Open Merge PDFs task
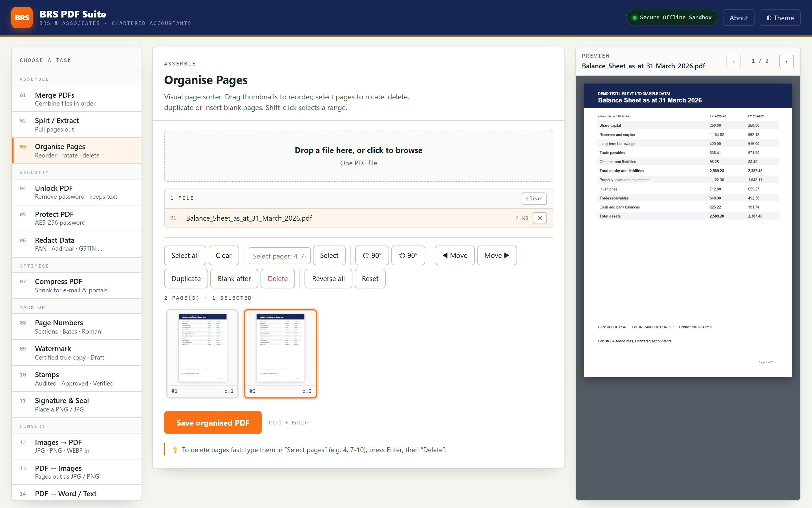 [77, 99]
